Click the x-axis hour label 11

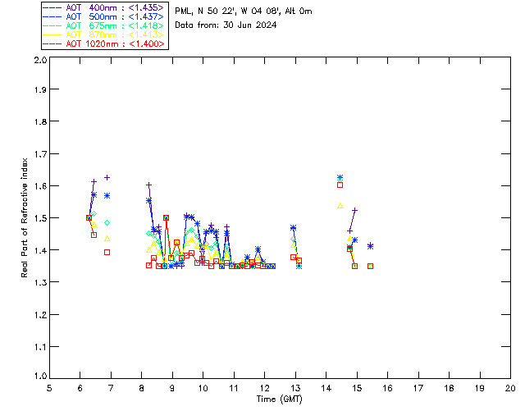tap(234, 388)
